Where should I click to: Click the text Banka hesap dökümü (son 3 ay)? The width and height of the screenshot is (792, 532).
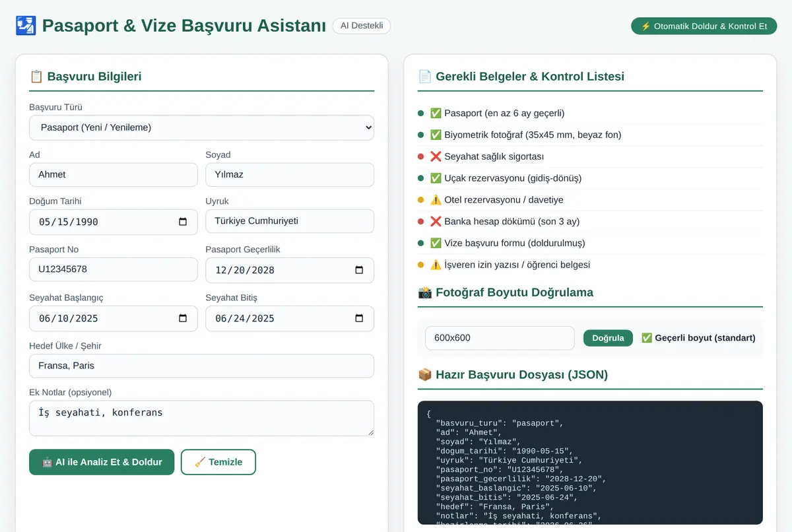(512, 221)
